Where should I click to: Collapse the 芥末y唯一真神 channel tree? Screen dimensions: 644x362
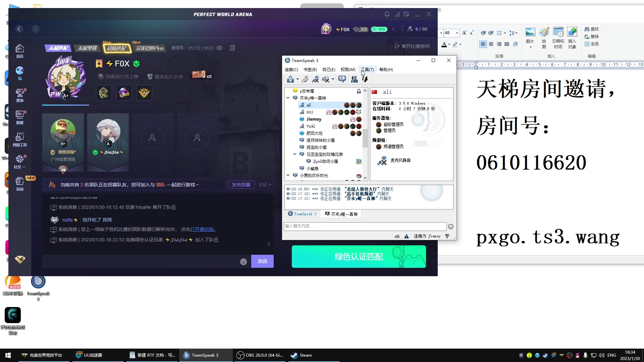[288, 98]
